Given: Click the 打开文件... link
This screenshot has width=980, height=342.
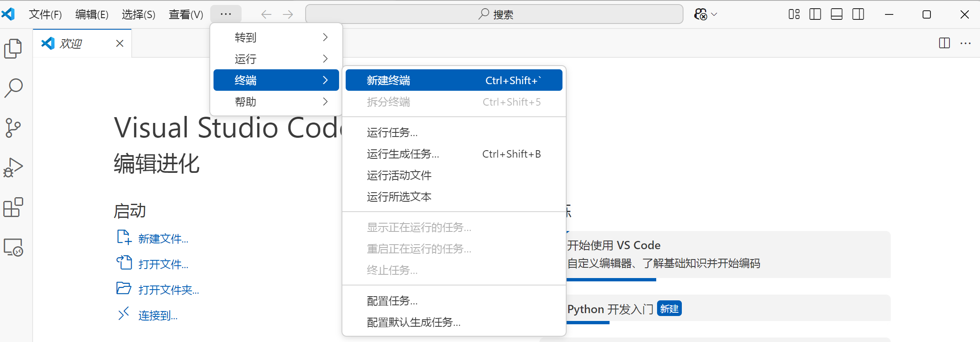Looking at the screenshot, I should [163, 264].
